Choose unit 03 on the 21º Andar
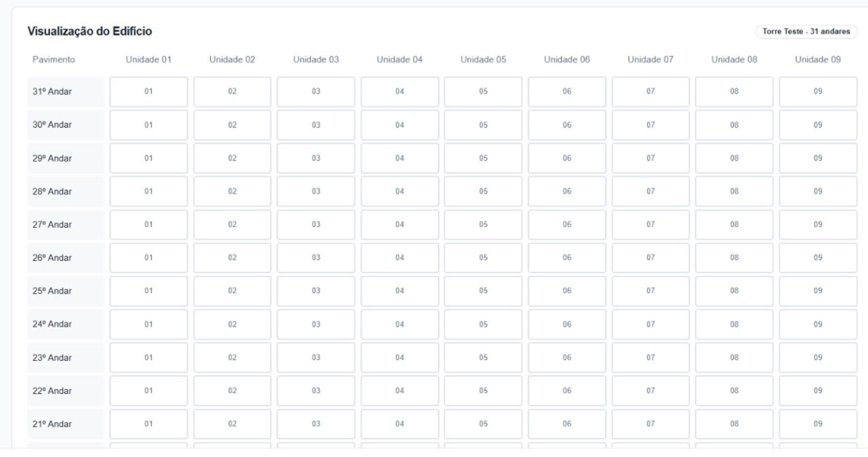Viewport: 868px width, 457px height. coord(316,424)
